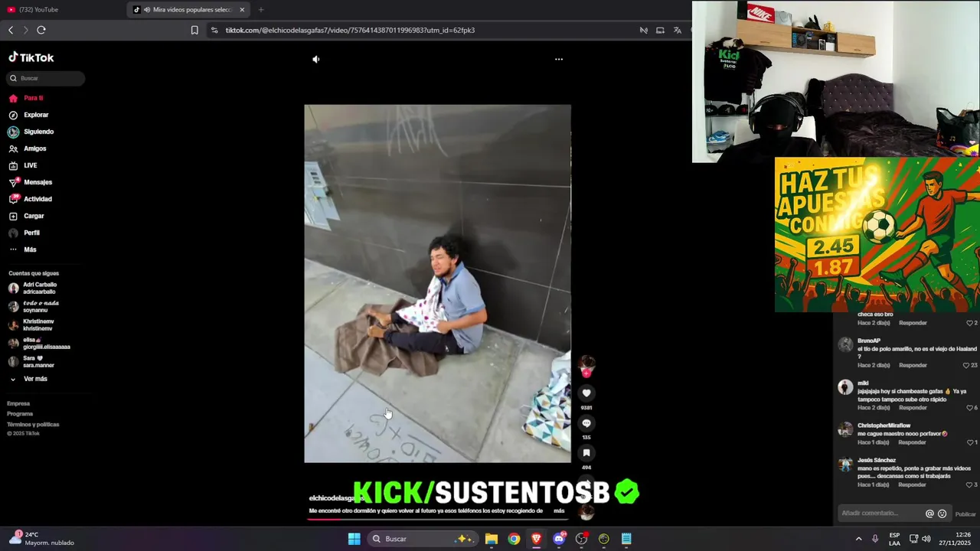980x551 pixels.
Task: Like the video with the heart icon
Action: coord(586,393)
